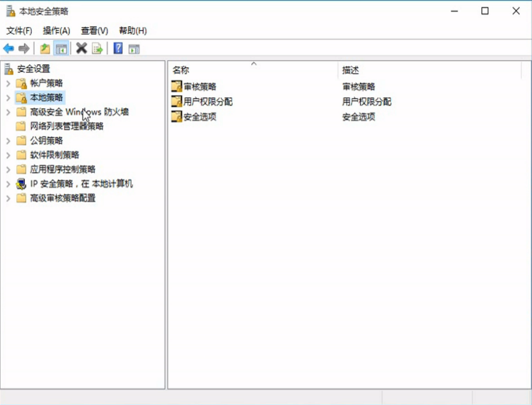Screen dimensions: 532x405
Task: Open the 查看(V) menu
Action: tap(95, 31)
